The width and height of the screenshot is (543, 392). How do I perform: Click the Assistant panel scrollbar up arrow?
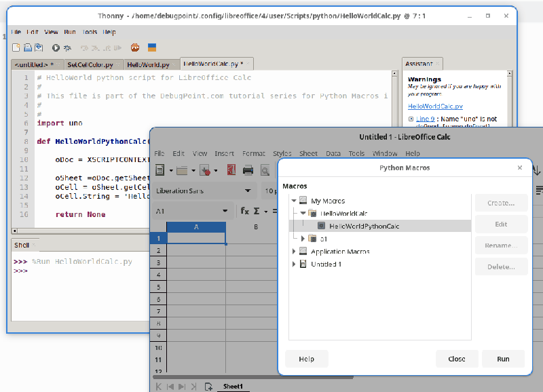point(510,73)
